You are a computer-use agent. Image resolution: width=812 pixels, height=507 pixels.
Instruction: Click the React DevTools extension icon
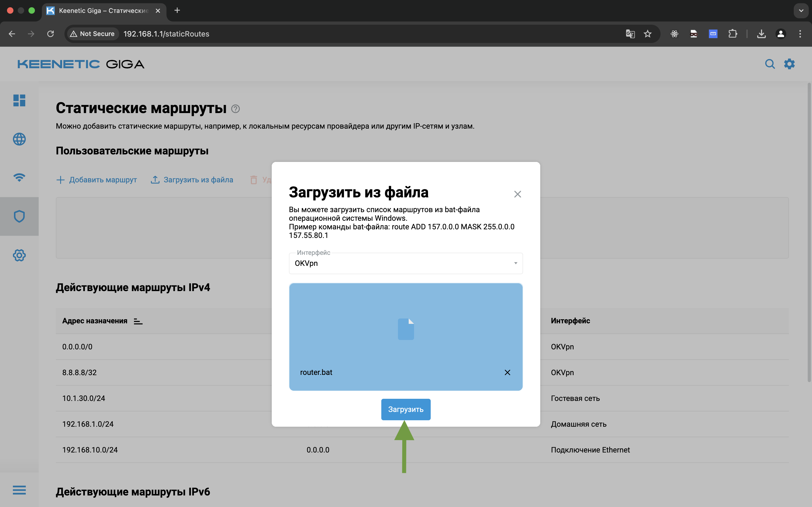(x=674, y=34)
